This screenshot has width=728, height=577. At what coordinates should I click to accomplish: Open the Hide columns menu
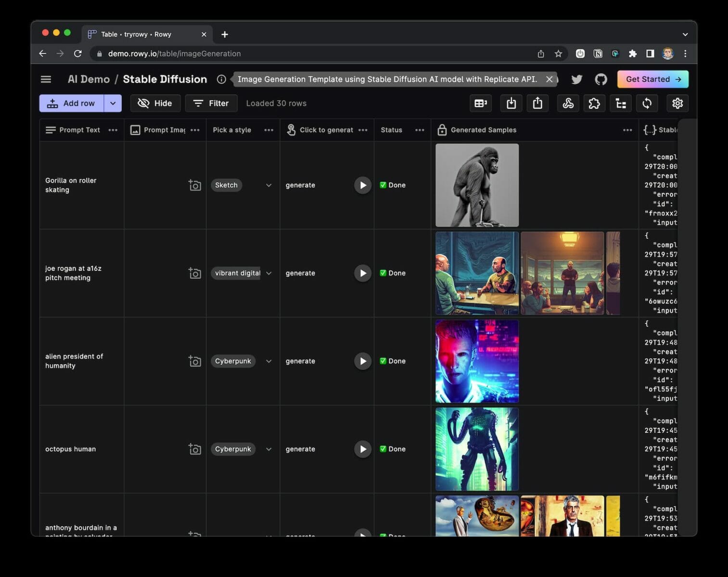[155, 103]
